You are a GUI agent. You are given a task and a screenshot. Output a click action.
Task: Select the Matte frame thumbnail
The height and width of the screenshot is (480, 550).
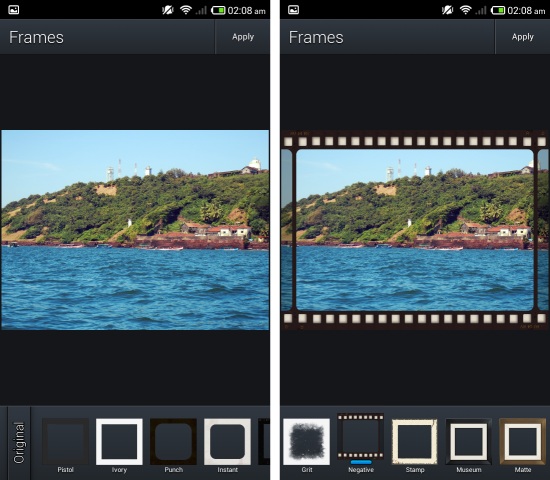tap(523, 441)
